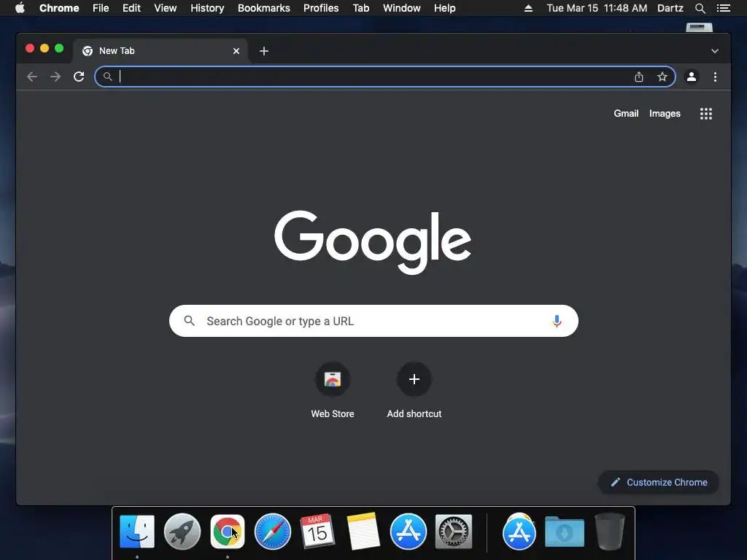
Task: Open the Window menu
Action: point(402,8)
